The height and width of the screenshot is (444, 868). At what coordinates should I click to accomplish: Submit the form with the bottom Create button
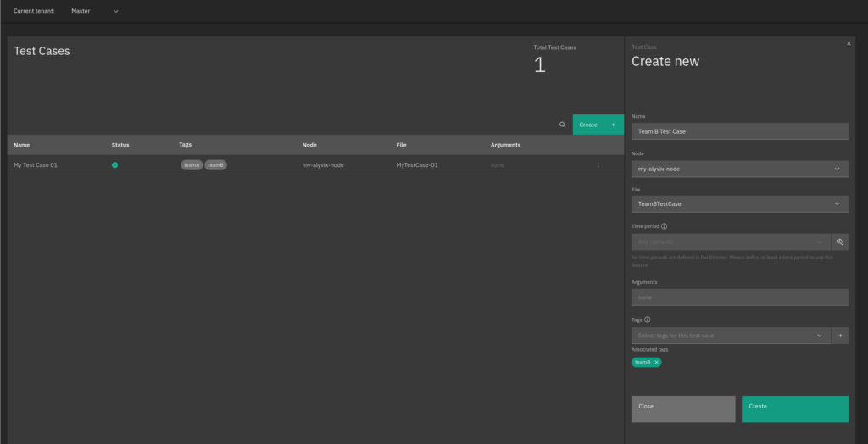click(794, 408)
